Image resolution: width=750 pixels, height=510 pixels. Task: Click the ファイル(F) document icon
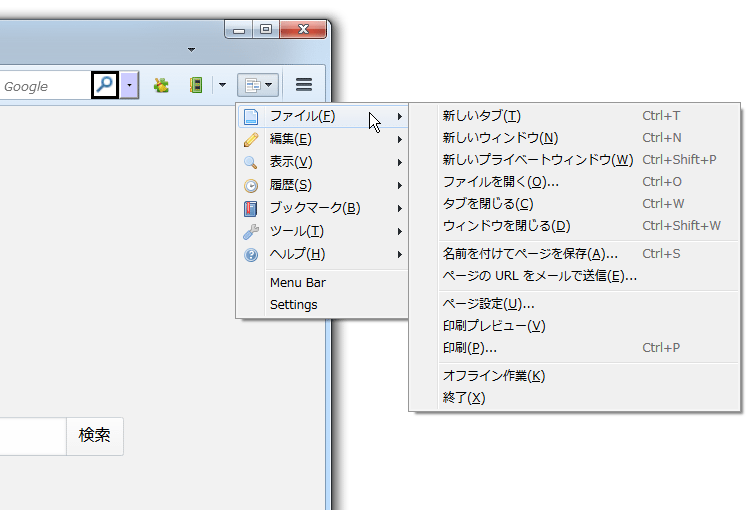[x=251, y=116]
